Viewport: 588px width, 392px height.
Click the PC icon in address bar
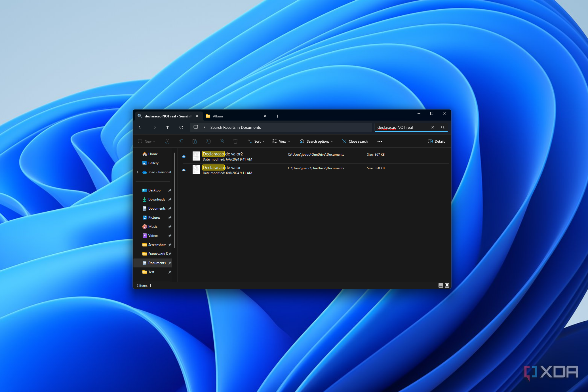click(196, 127)
